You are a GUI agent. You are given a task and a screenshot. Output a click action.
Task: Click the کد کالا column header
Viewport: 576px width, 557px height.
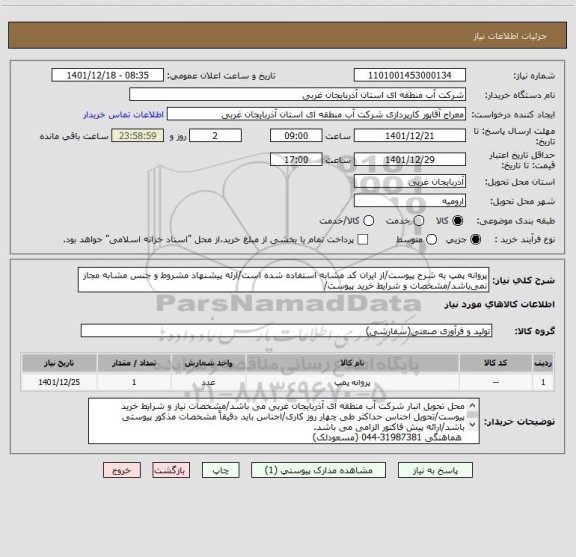click(x=496, y=363)
